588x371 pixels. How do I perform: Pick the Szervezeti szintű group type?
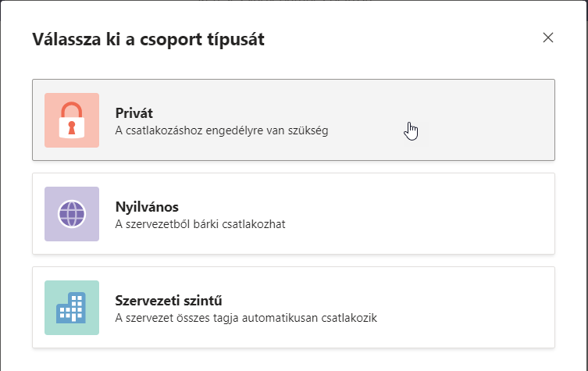[293, 307]
